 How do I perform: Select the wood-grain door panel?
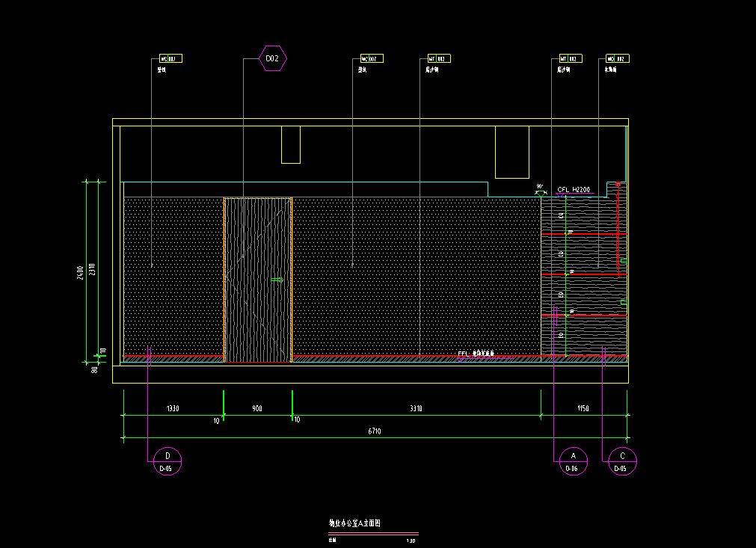(x=257, y=280)
